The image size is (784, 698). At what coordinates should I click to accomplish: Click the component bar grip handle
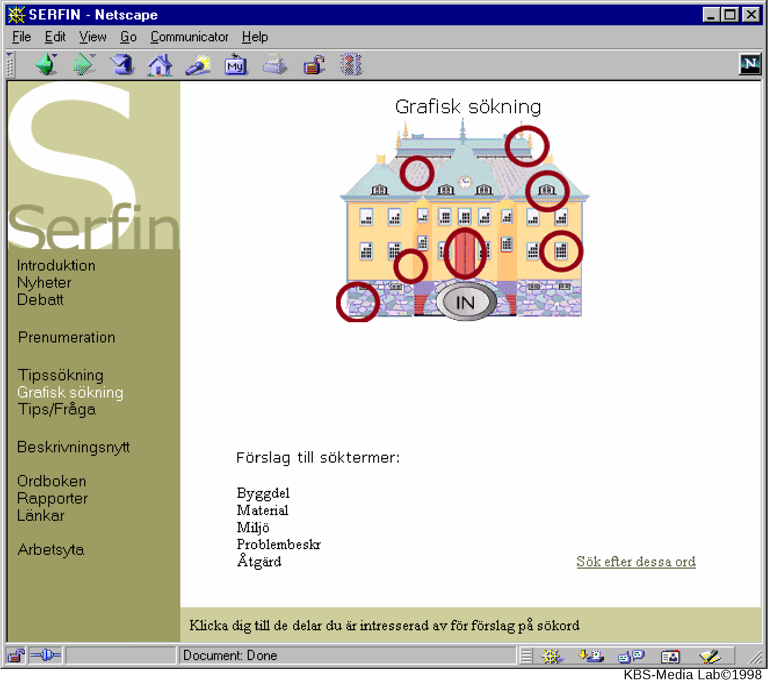click(x=527, y=657)
